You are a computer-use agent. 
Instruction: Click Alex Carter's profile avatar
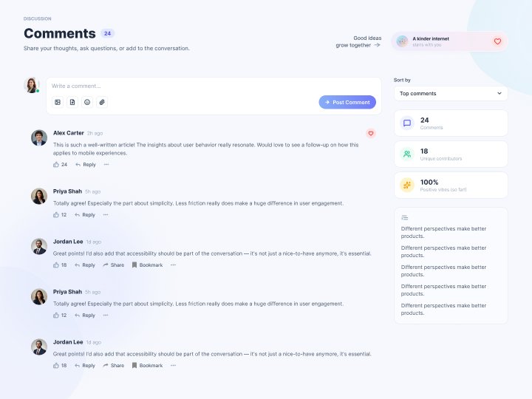click(39, 137)
